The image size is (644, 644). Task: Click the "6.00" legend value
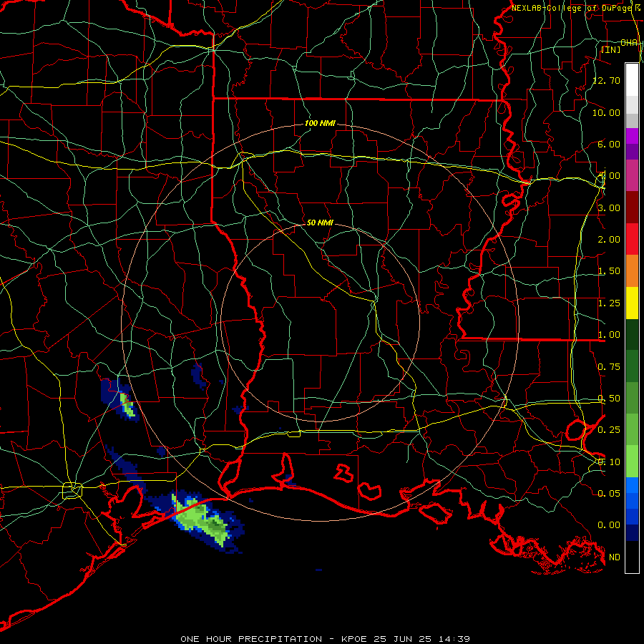[609, 144]
